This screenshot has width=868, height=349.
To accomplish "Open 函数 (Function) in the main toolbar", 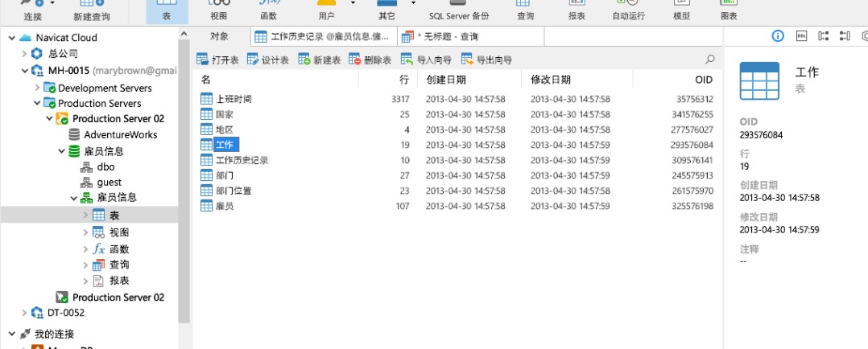I will [x=268, y=10].
